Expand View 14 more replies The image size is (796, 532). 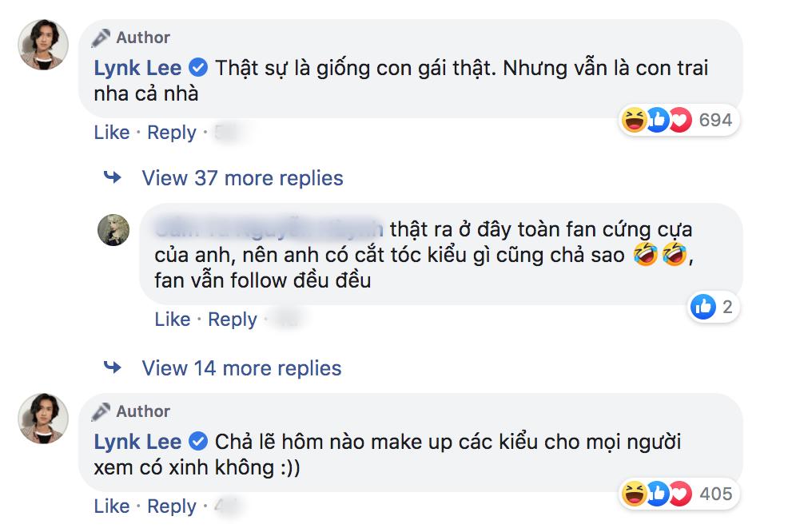pyautogui.click(x=241, y=367)
